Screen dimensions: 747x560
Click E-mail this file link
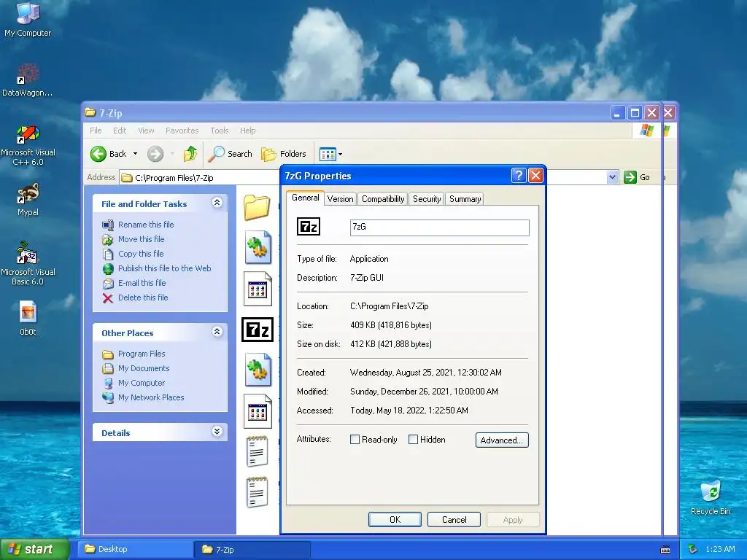click(142, 283)
